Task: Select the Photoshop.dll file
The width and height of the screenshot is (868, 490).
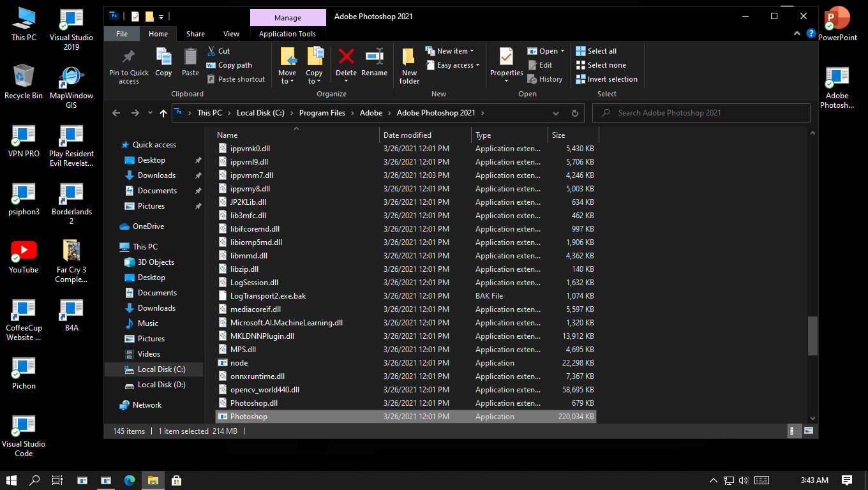Action: [405, 403]
